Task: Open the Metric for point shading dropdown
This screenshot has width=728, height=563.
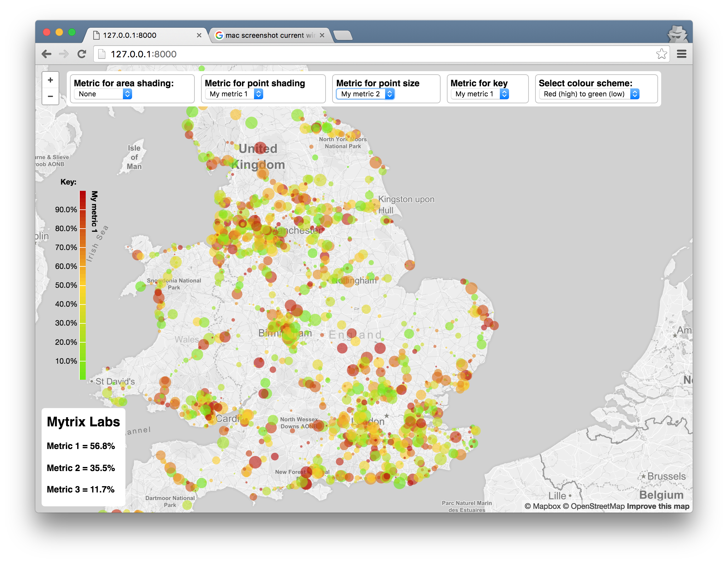Action: (233, 94)
